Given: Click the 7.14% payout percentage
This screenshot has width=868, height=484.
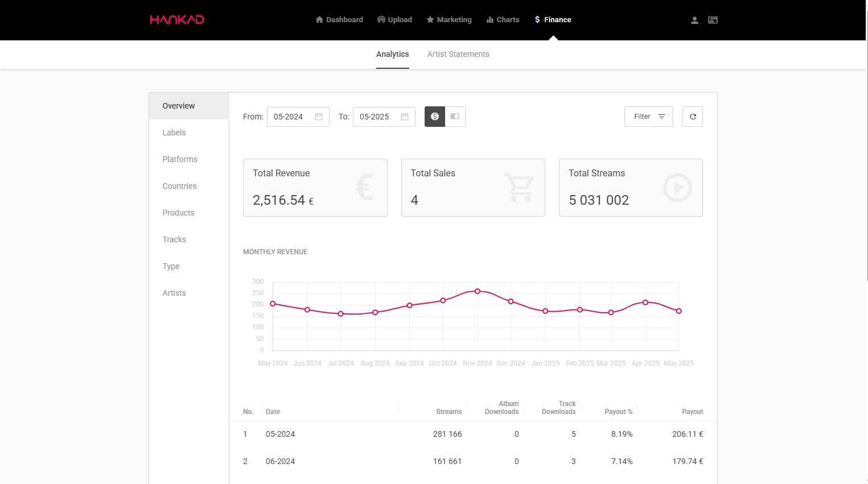Looking at the screenshot, I should click(x=622, y=461).
